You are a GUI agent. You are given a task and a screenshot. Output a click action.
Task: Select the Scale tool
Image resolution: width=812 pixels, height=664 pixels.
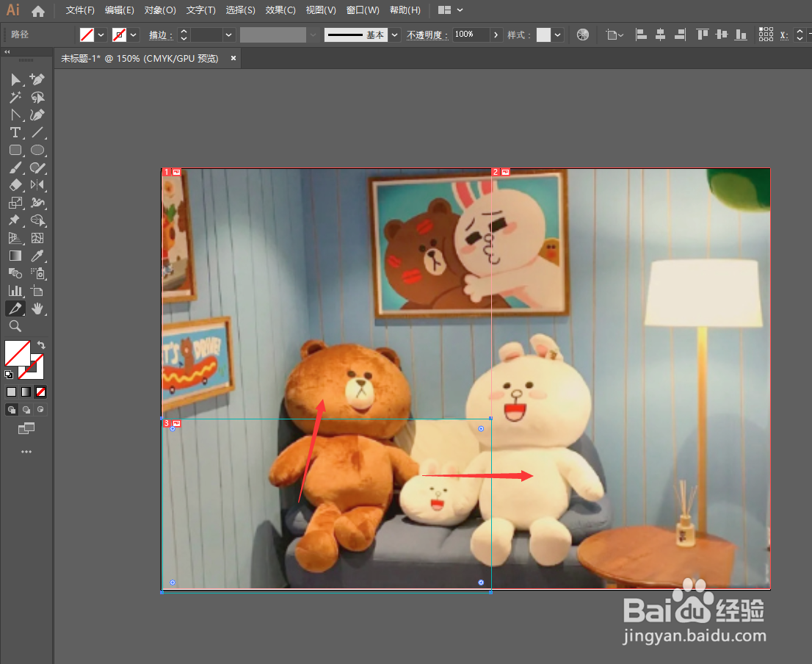15,203
